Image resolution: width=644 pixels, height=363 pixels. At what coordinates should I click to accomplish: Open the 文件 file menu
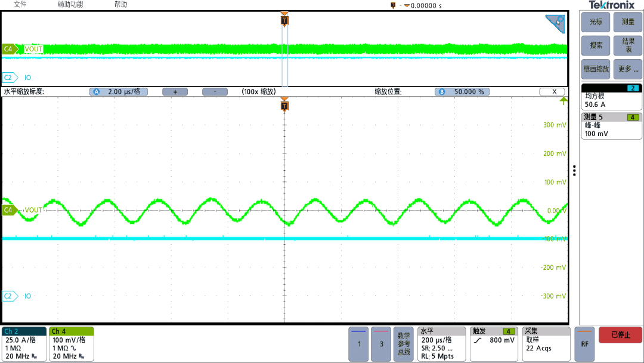[20, 5]
